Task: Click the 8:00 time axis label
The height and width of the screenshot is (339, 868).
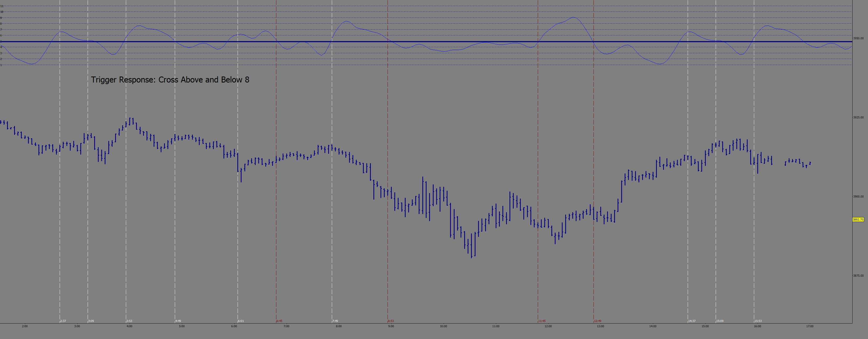Action: point(339,326)
